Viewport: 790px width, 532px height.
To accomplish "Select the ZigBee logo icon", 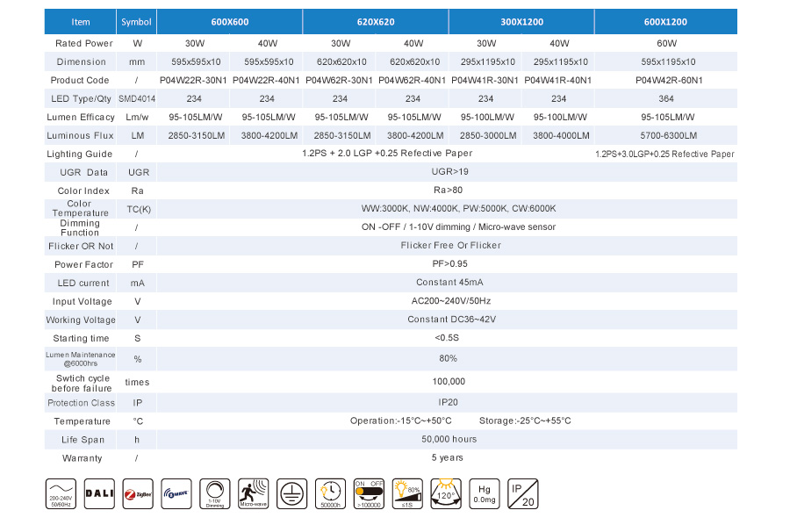I will 137,494.
